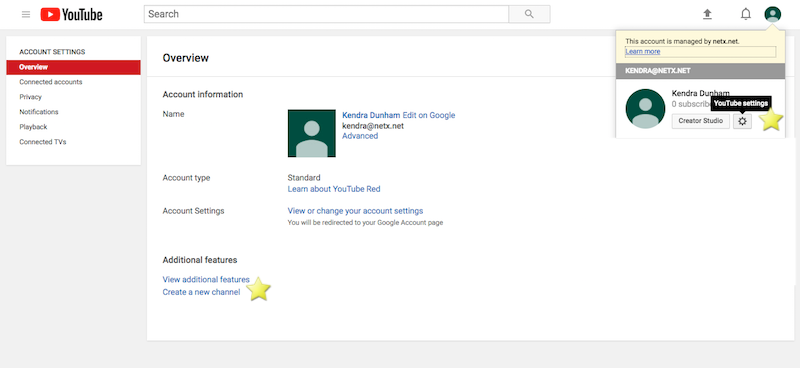Viewport: 800px width, 368px height.
Task: Select Connected accounts in the sidebar
Action: [51, 82]
